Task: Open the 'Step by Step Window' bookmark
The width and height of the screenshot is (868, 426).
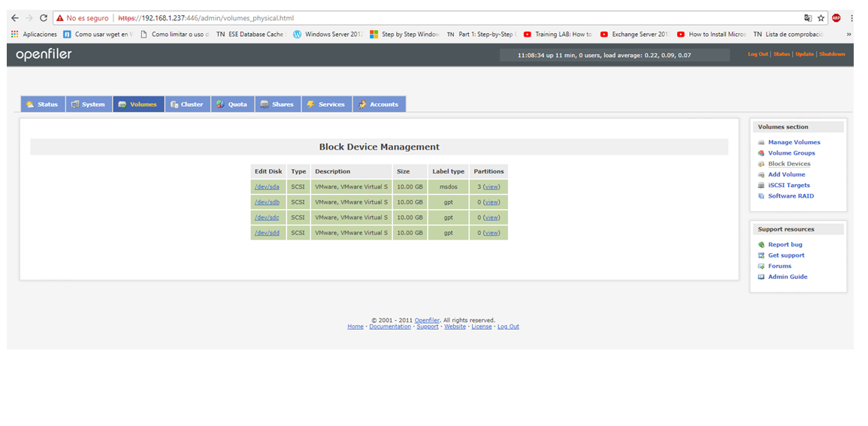Action: [x=405, y=34]
